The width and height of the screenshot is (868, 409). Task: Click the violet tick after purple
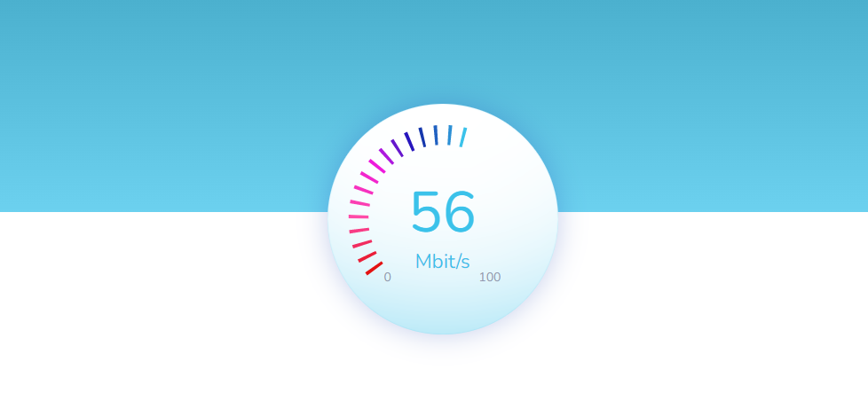tap(397, 148)
